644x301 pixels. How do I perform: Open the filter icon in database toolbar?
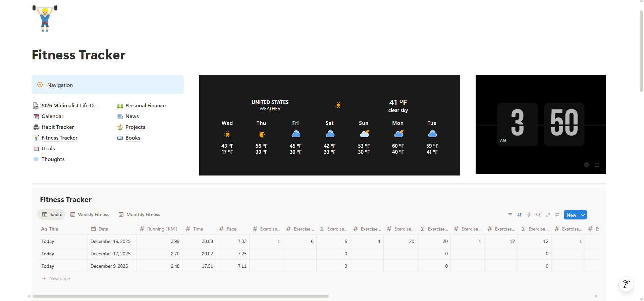click(x=510, y=215)
